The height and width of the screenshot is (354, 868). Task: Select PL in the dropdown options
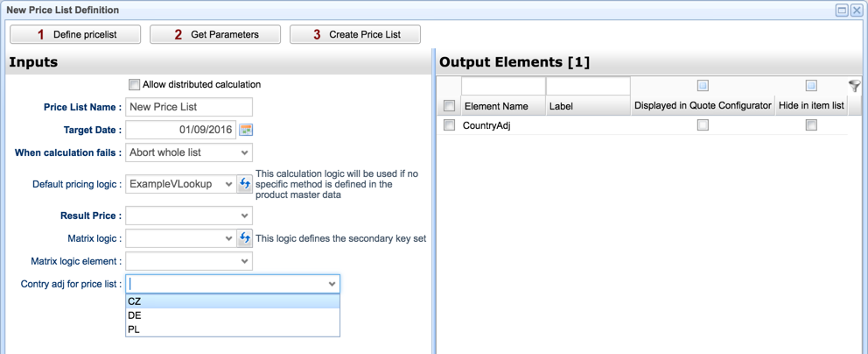135,329
